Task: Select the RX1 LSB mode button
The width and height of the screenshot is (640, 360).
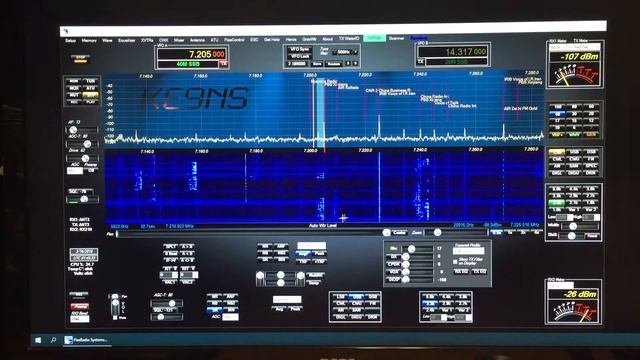Action: [x=556, y=152]
